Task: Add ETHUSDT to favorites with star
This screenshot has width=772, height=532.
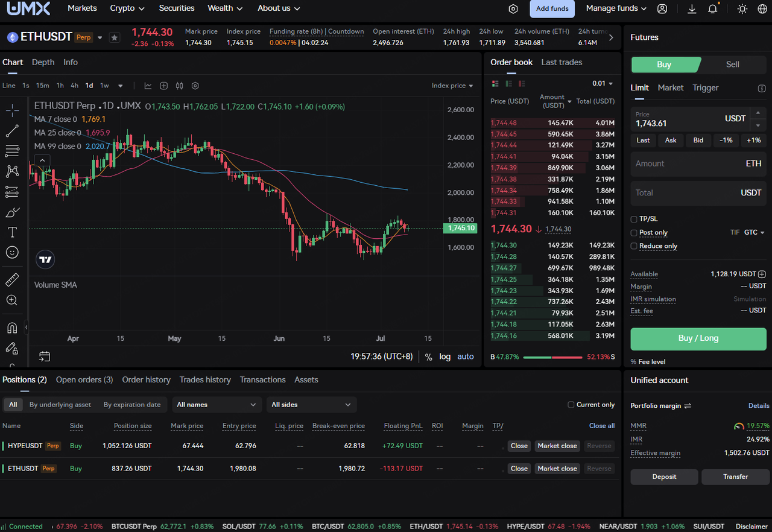Action: 114,37
